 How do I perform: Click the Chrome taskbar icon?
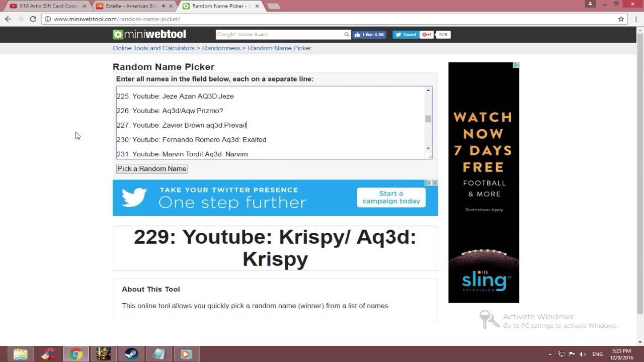click(x=76, y=354)
